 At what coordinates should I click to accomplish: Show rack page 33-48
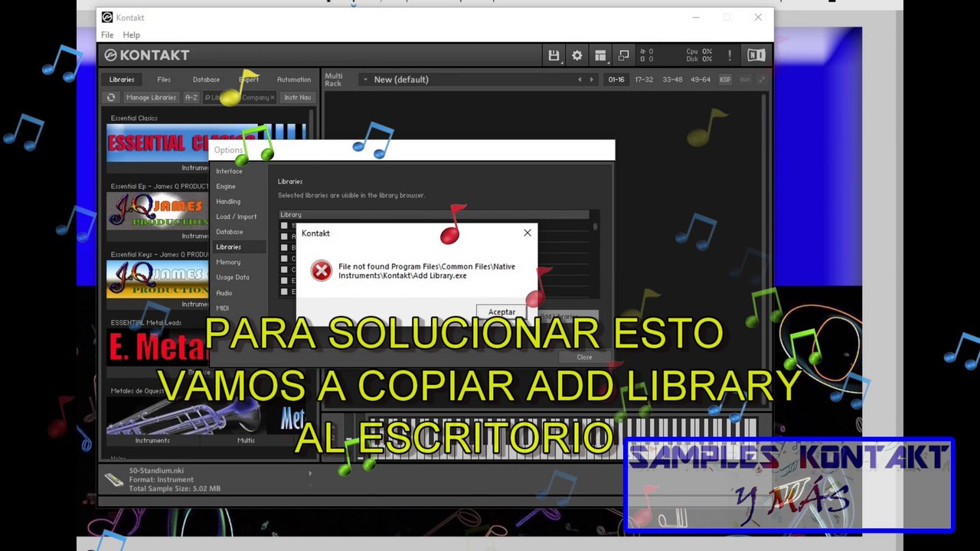[x=672, y=80]
